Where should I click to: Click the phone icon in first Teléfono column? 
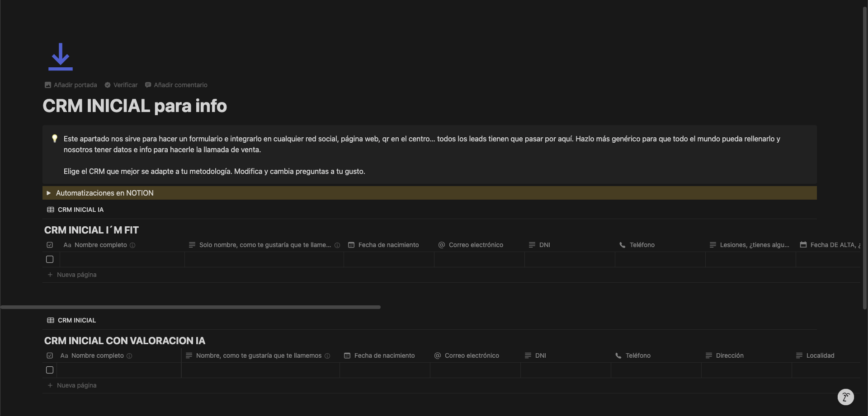[x=623, y=245]
